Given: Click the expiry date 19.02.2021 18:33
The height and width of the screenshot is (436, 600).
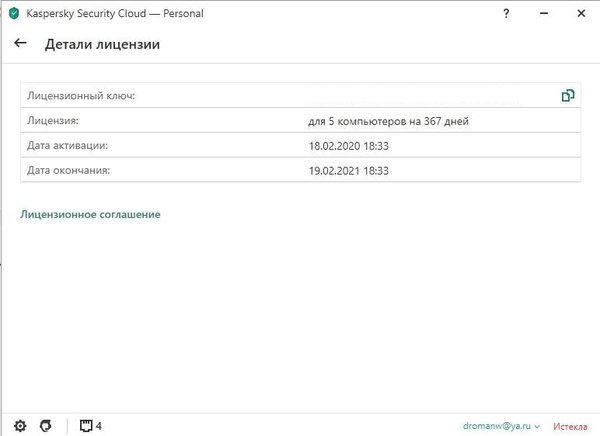Looking at the screenshot, I should [x=349, y=171].
